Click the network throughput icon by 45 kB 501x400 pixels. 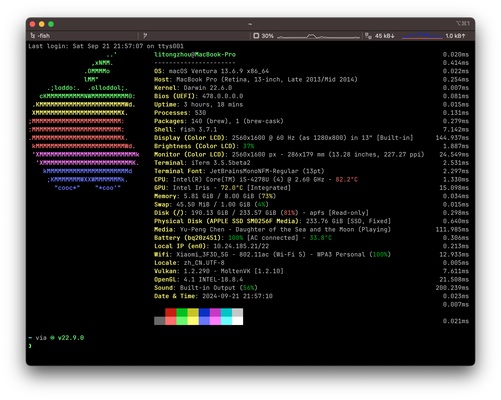coord(368,36)
